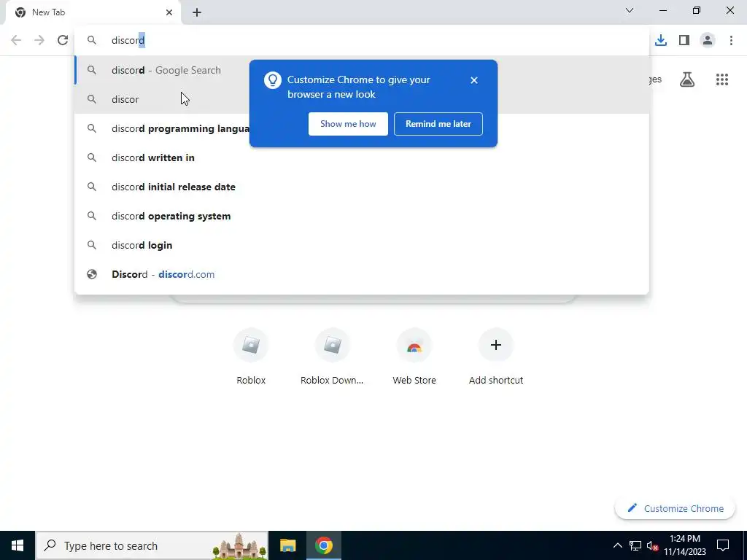Click the taskbar search box

click(x=152, y=545)
